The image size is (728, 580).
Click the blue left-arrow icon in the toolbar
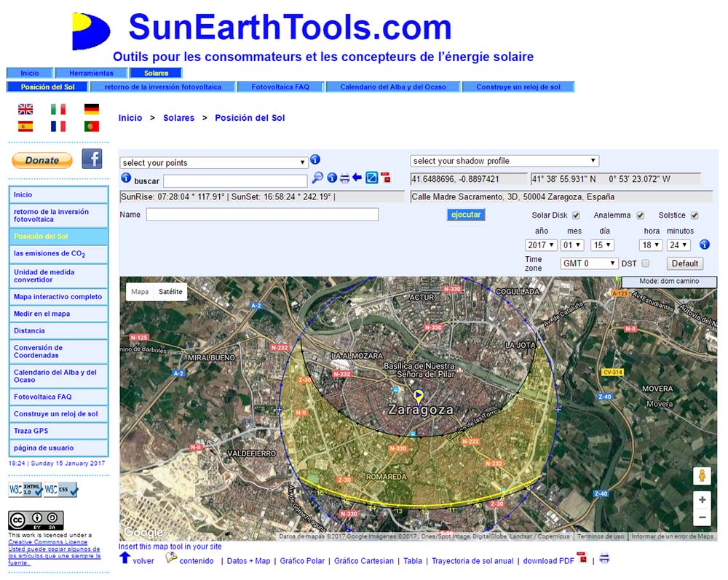tap(357, 178)
